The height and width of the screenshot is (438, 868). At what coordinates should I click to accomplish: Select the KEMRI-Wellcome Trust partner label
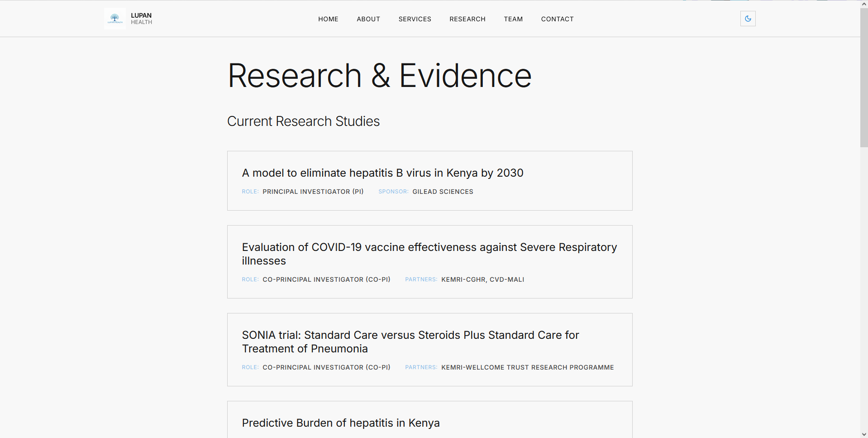coord(527,367)
